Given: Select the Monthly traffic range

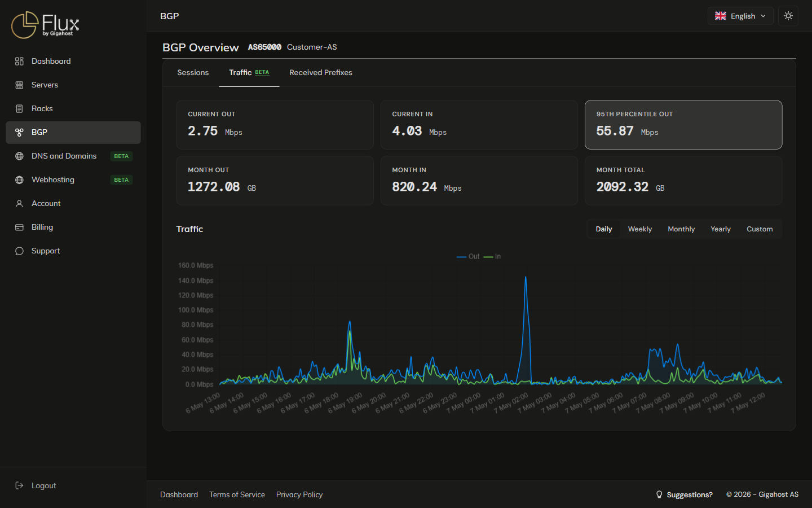Looking at the screenshot, I should [x=681, y=229].
